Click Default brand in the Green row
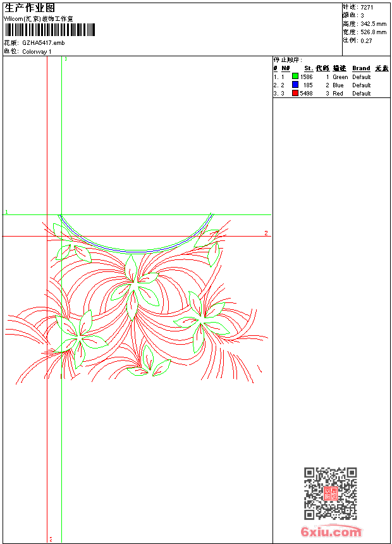The height and width of the screenshot is (544, 392). click(x=362, y=77)
